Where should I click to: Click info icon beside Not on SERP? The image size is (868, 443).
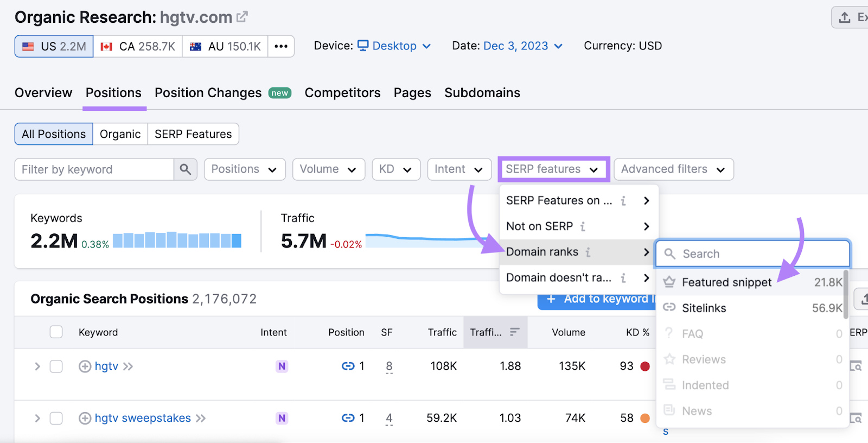(x=583, y=226)
